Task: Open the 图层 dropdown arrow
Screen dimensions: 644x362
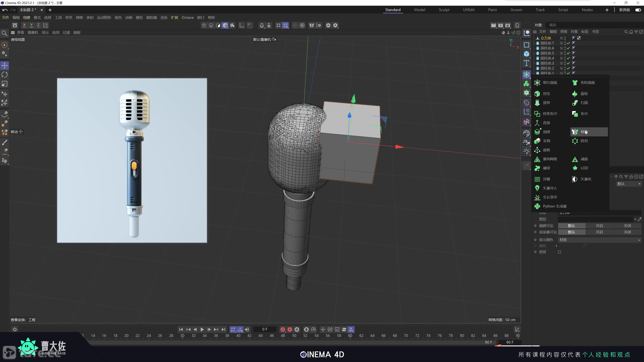Action: pos(635,219)
